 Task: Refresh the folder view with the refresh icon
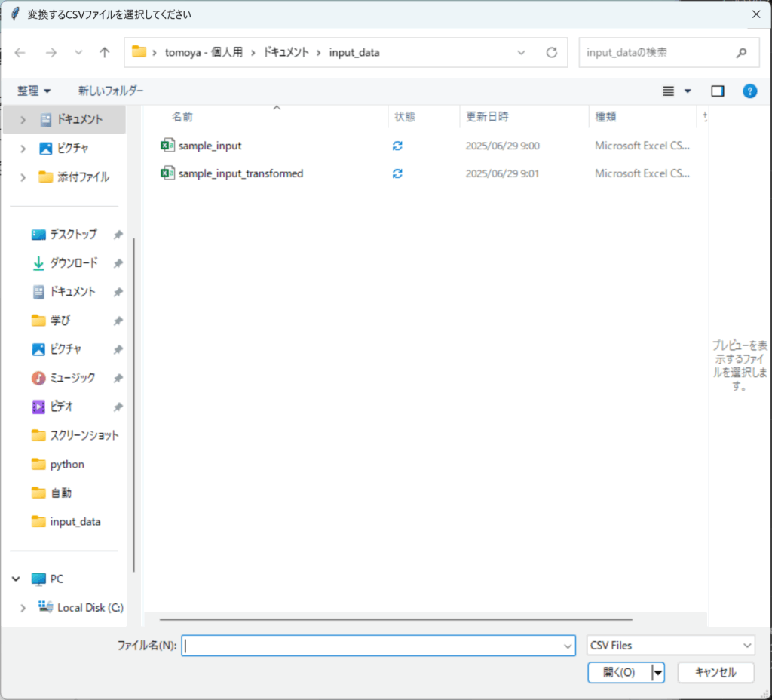pos(551,52)
